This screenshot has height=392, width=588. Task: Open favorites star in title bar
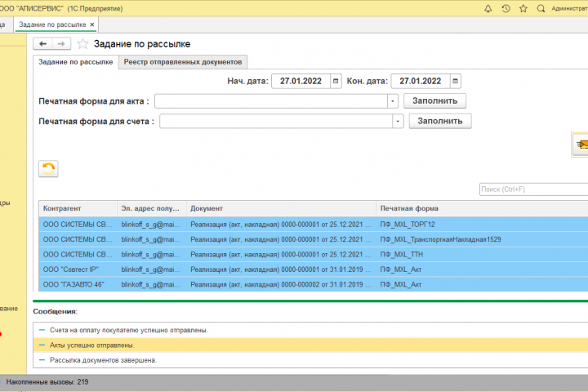coord(523,9)
